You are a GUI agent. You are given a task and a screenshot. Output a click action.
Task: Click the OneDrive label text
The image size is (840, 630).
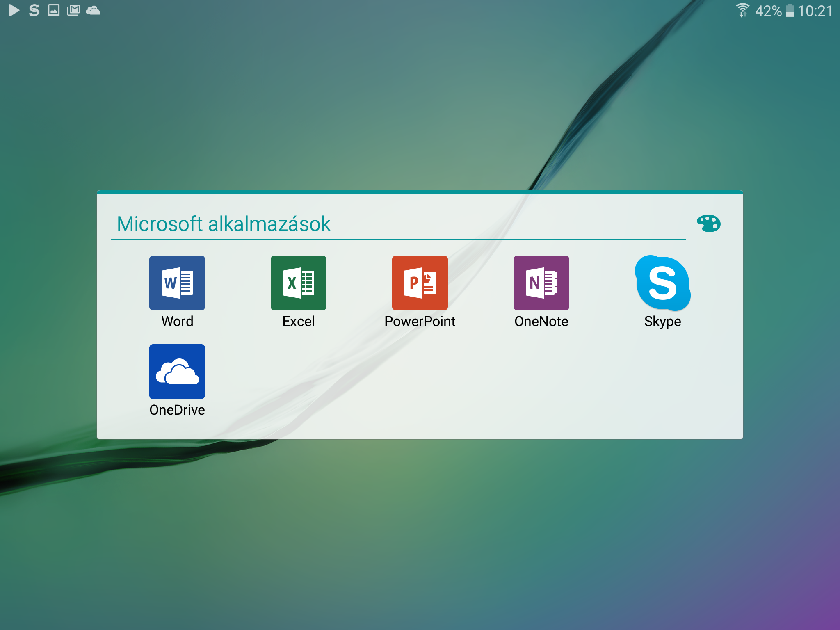(177, 410)
